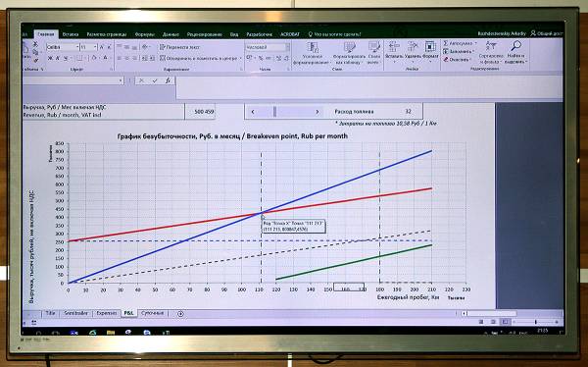Click the Sort and Filter icon
This screenshot has height=367, width=588.
point(491,46)
